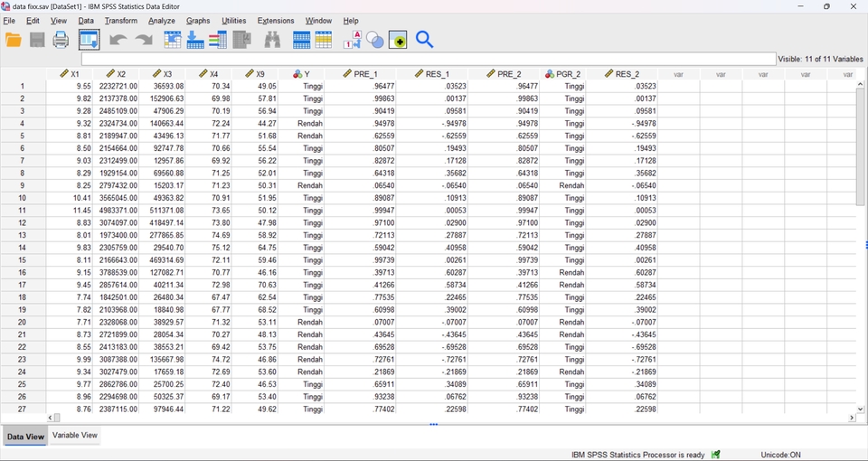Screen dimensions: 868x461
Task: Select the Data View tab
Action: click(25, 436)
